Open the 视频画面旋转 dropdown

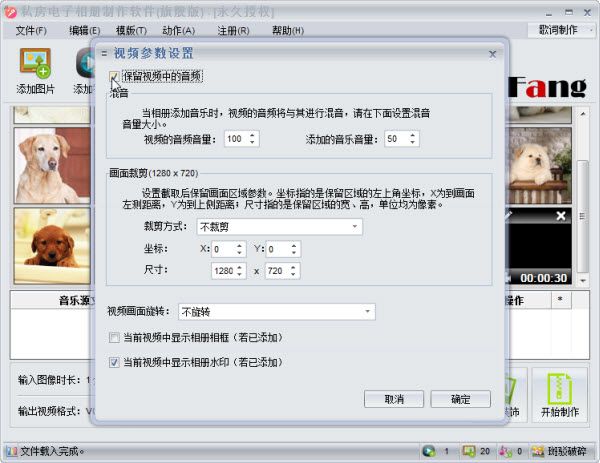[x=277, y=312]
